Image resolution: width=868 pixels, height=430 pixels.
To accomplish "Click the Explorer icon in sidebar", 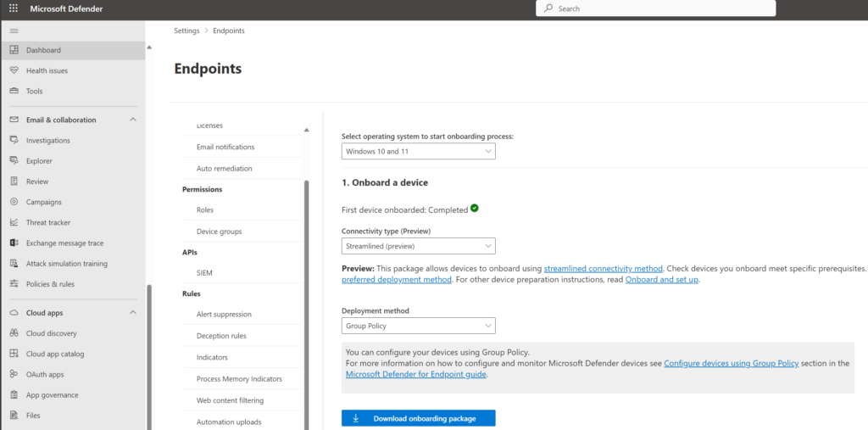I will (x=14, y=160).
